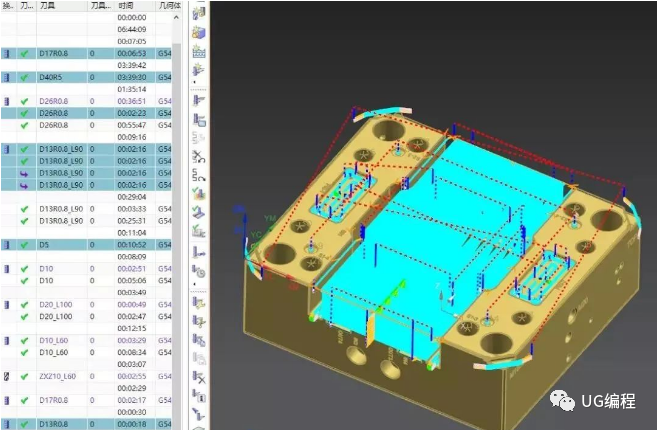The width and height of the screenshot is (657, 430).
Task: Click the 时间 column header
Action: (135, 5)
